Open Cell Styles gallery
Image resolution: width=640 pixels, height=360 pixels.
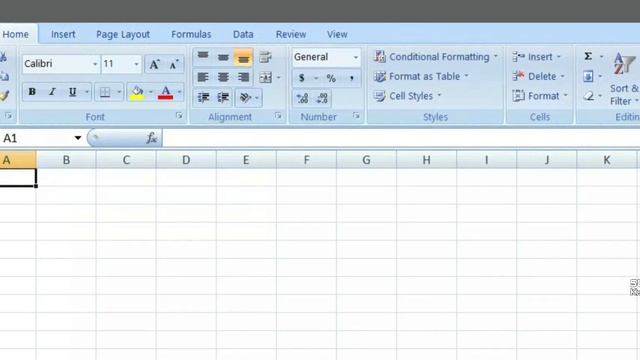[407, 96]
